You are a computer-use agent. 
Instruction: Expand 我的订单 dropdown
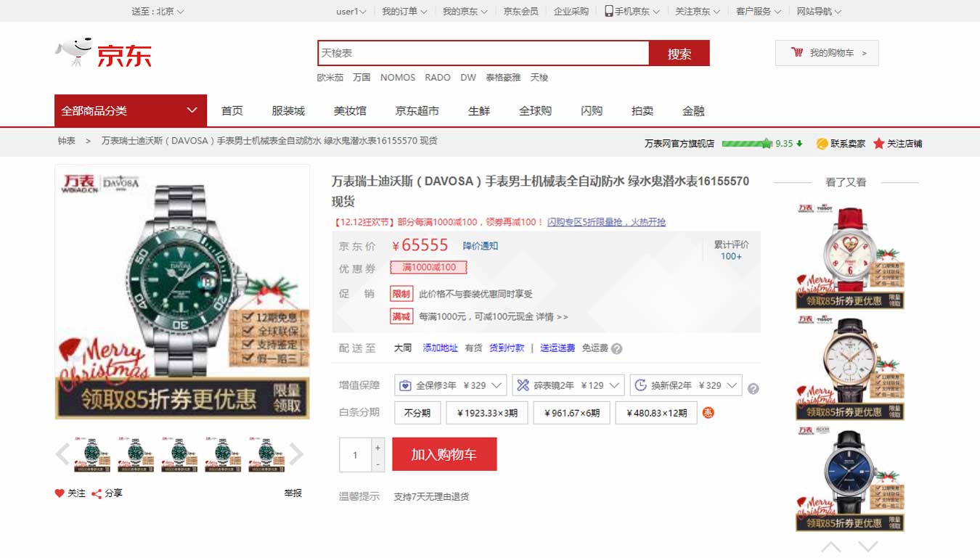404,11
